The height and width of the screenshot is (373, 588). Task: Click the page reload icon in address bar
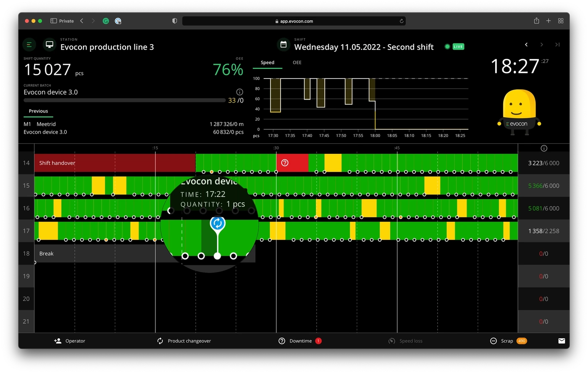click(x=402, y=21)
